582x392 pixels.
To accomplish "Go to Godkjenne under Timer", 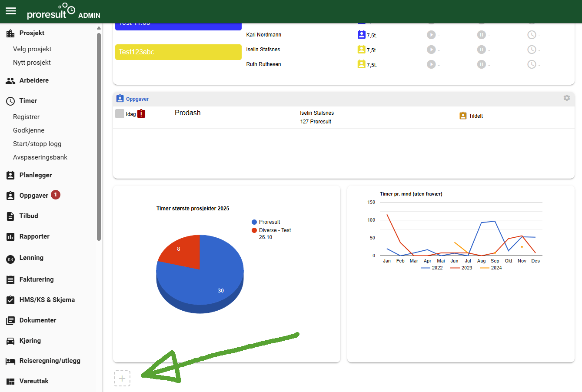I will (29, 130).
